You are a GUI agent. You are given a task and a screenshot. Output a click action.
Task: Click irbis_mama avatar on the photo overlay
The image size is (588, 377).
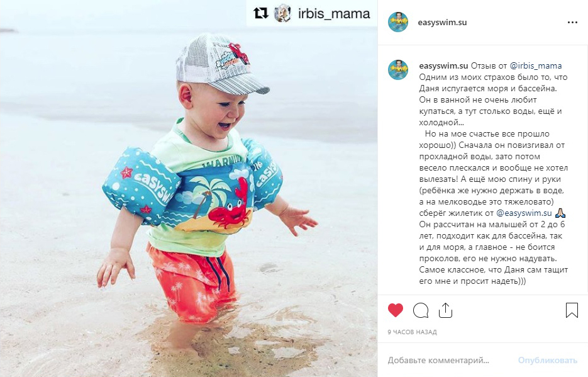click(x=282, y=13)
